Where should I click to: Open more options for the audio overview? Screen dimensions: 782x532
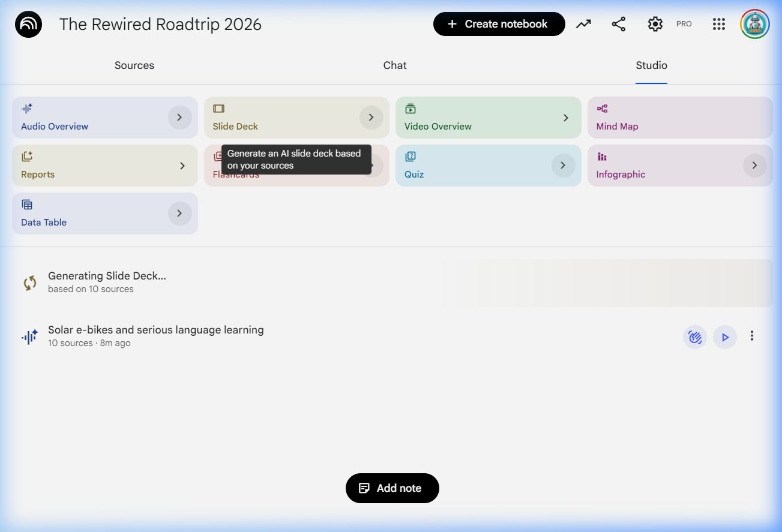(x=752, y=336)
